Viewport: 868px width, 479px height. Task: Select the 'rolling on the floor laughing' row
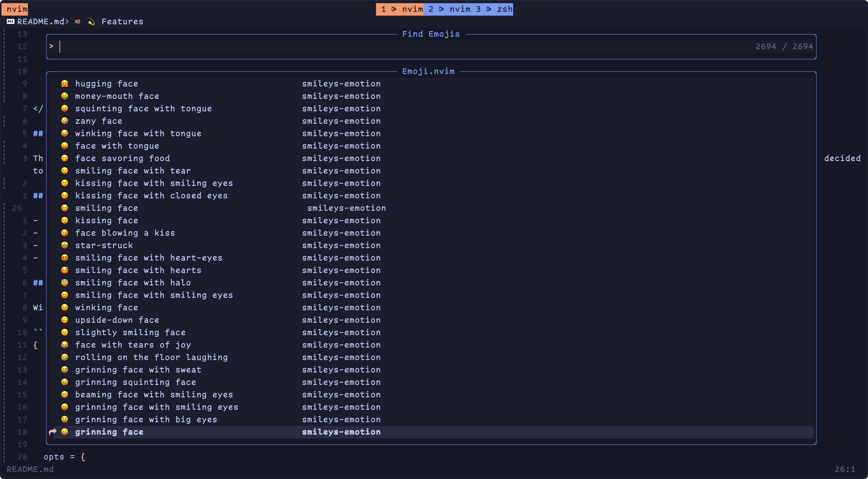point(151,357)
